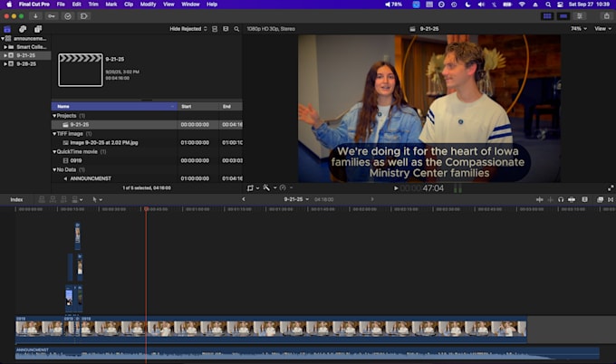Collapse the announcements library disclosure triangle

(x=3, y=38)
